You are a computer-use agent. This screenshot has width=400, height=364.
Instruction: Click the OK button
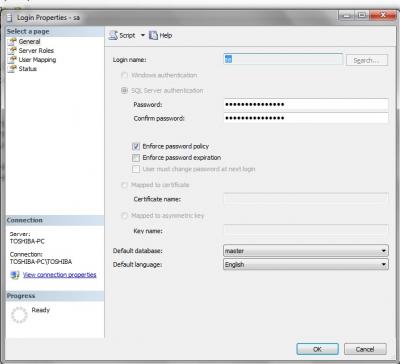pyautogui.click(x=317, y=349)
